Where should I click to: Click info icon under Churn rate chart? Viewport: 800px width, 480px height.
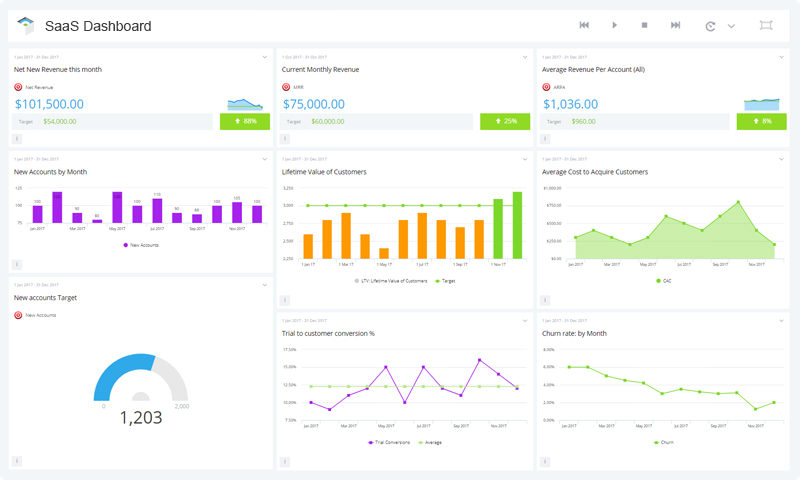545,461
